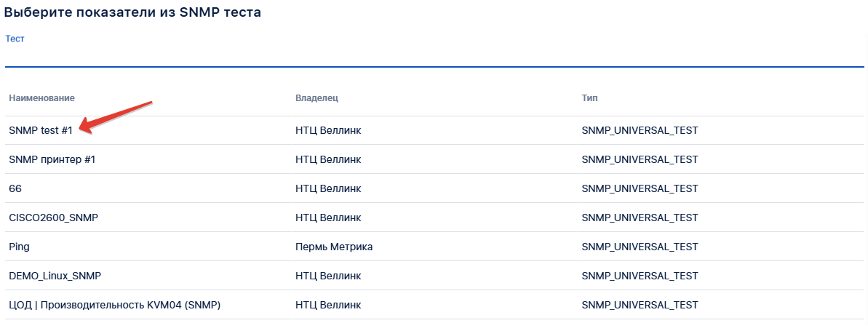Click the type cell of "SNMP test #1" row
The width and height of the screenshot is (868, 331).
pos(640,130)
